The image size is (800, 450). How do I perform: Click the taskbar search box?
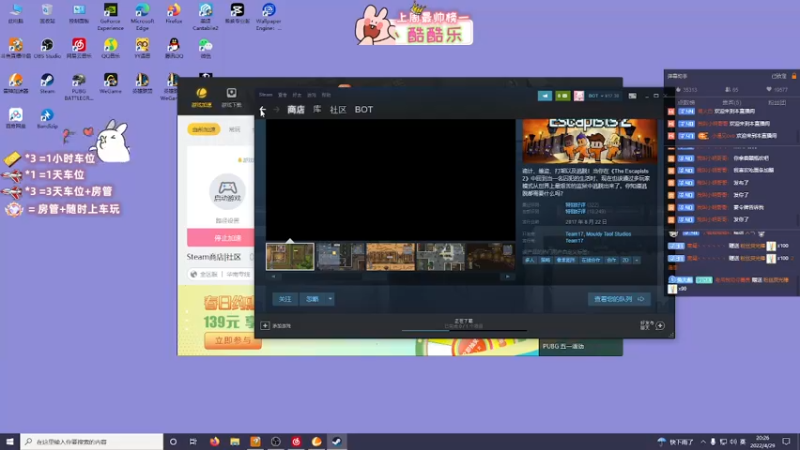tap(92, 441)
